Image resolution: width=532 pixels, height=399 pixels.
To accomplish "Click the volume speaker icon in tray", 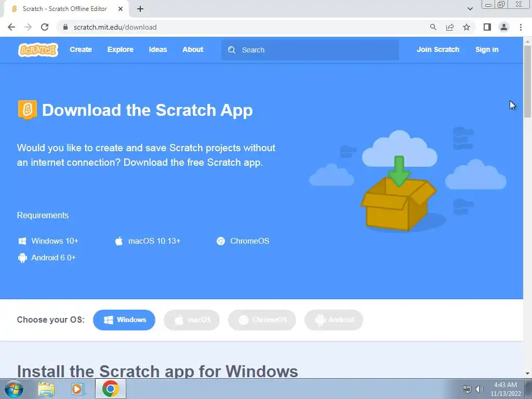I will 479,389.
